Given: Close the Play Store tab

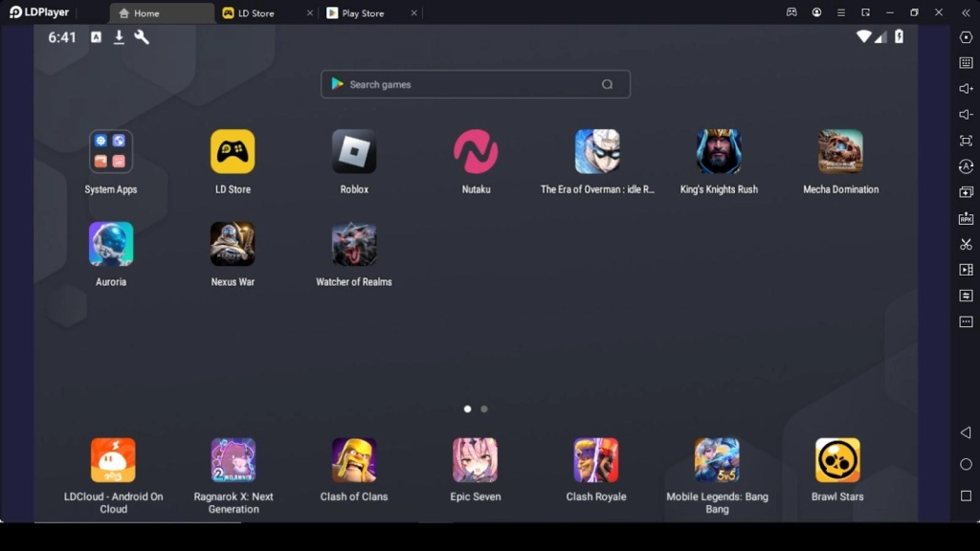Looking at the screenshot, I should coord(413,13).
